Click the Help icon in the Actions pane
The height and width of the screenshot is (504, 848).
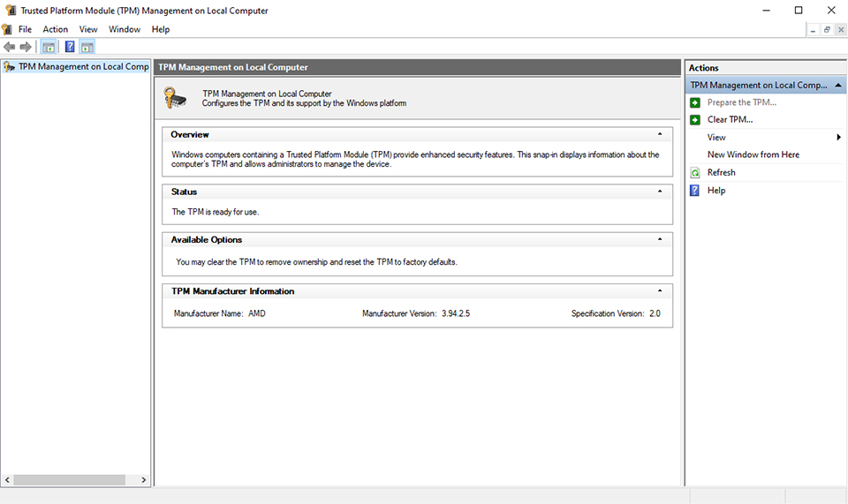click(x=695, y=191)
